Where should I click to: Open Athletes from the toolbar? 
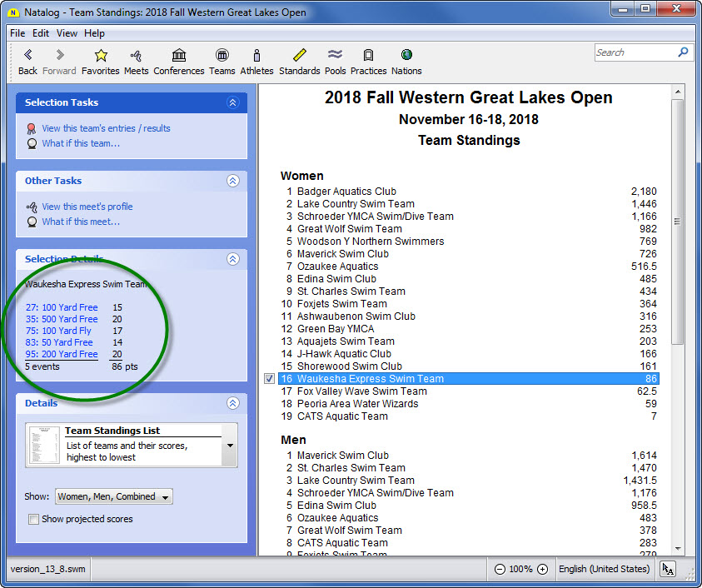coord(256,56)
